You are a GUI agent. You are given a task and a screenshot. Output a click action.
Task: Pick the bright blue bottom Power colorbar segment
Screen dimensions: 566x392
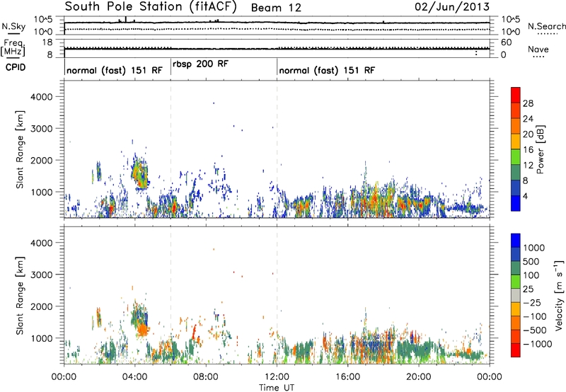tap(516, 203)
